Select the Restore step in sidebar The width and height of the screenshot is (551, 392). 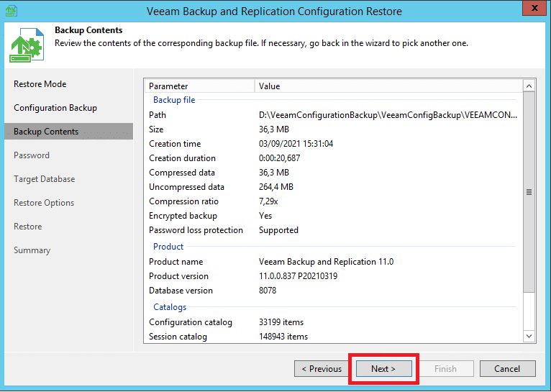[x=28, y=227]
